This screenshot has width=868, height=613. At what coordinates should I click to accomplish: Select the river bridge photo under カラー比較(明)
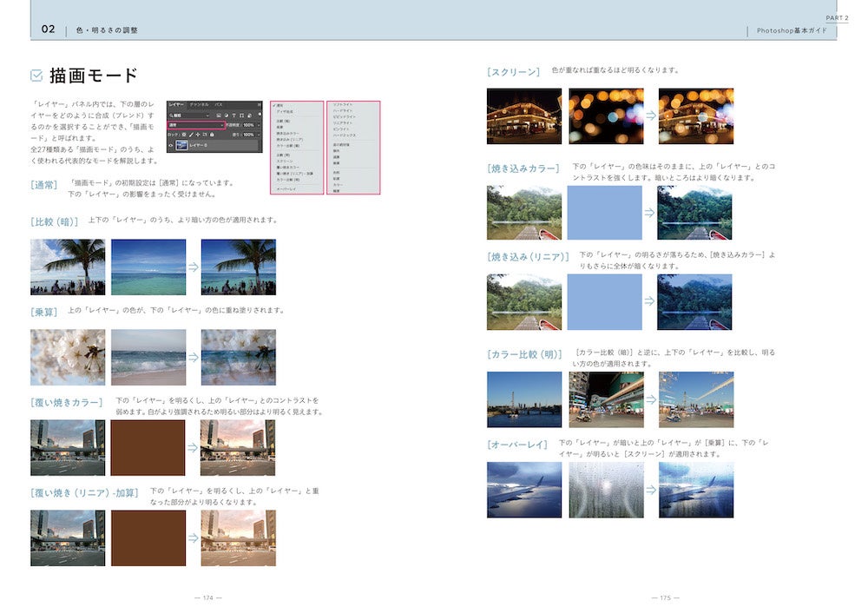click(x=524, y=399)
